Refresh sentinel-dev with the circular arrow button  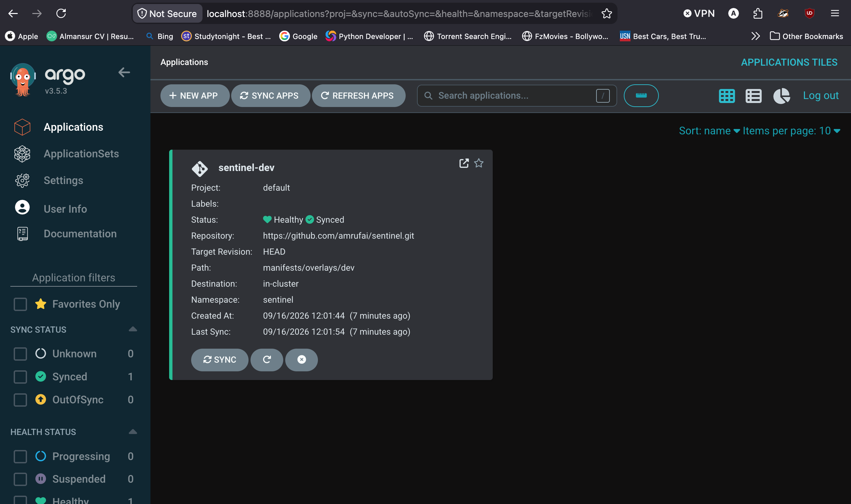pyautogui.click(x=267, y=360)
